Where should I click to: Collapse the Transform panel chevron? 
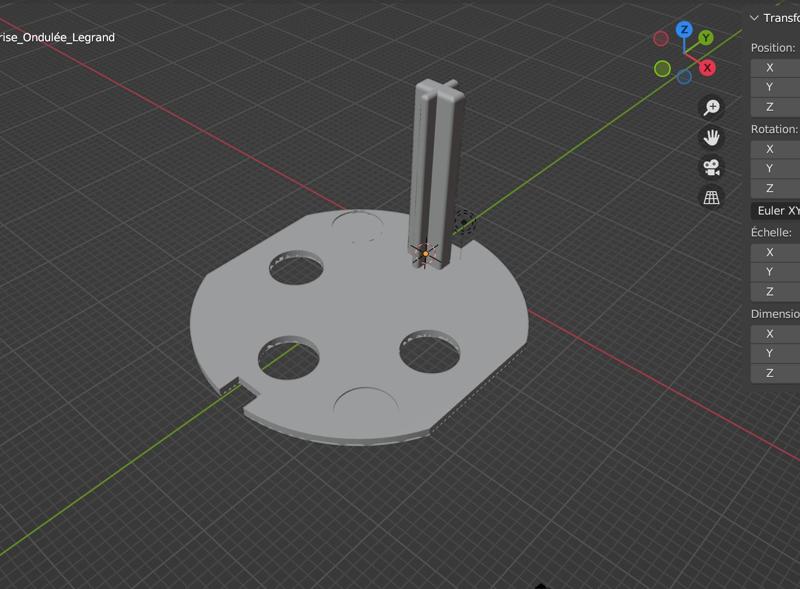coord(754,18)
